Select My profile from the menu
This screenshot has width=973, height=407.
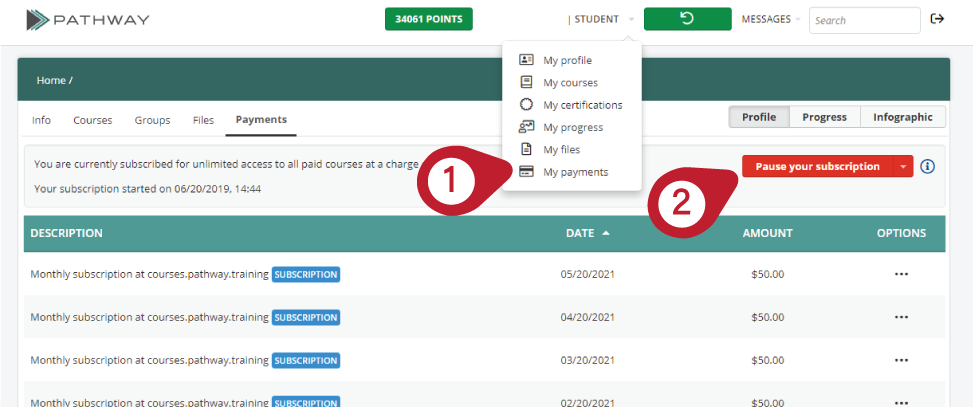[567, 60]
